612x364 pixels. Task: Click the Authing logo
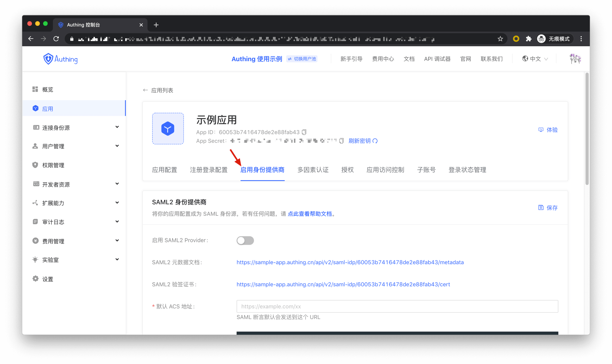point(60,59)
